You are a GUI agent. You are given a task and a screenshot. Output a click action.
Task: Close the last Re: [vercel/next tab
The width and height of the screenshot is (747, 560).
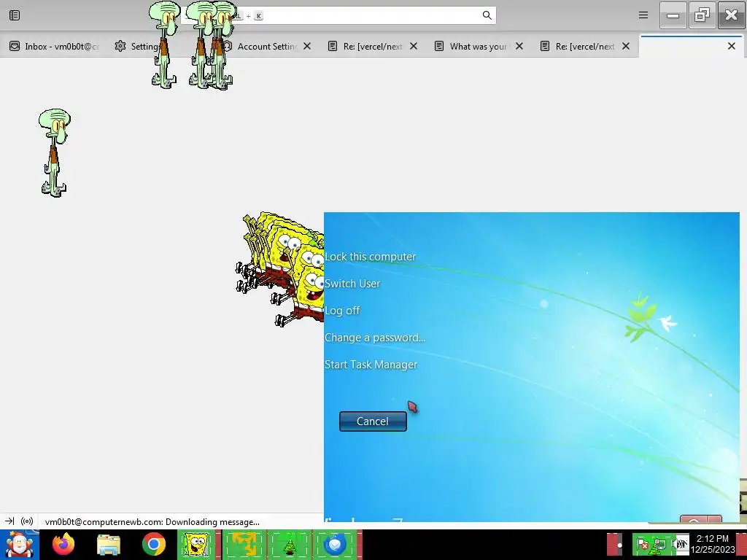626,46
